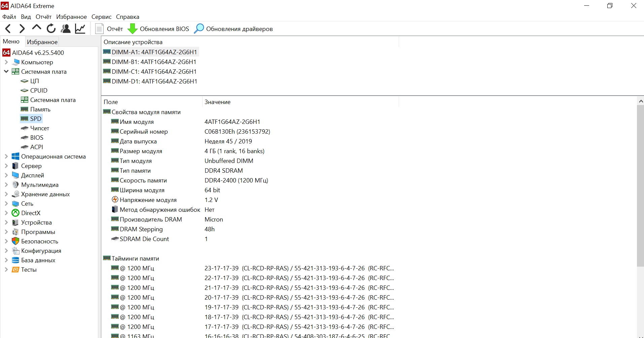
Task: Click the Компьютер icon in the tree
Action: [15, 62]
